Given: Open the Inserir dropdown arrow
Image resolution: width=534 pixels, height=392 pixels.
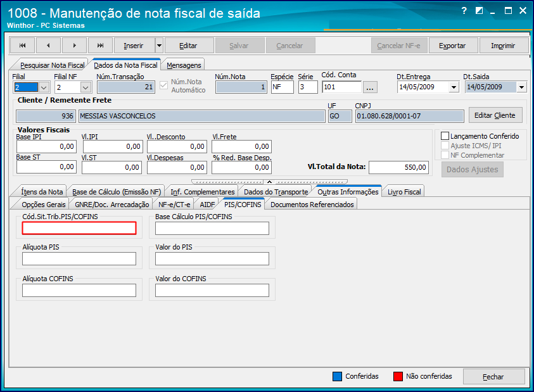Looking at the screenshot, I should (159, 46).
